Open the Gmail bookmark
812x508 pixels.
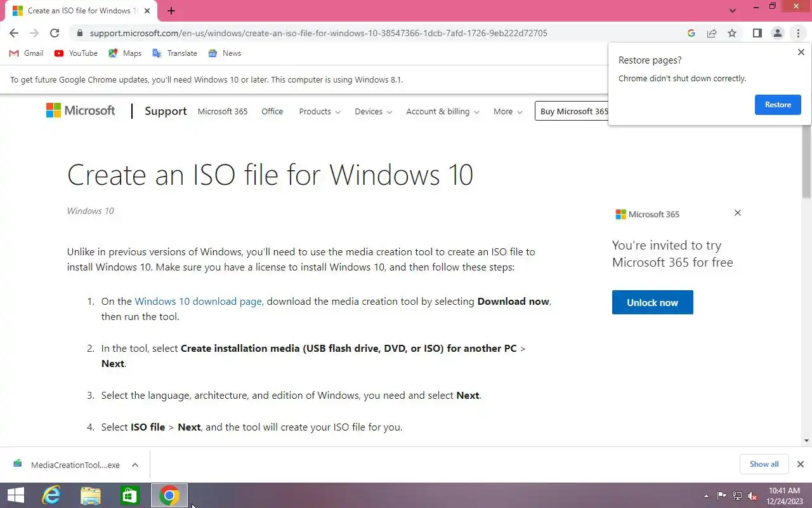coord(27,53)
